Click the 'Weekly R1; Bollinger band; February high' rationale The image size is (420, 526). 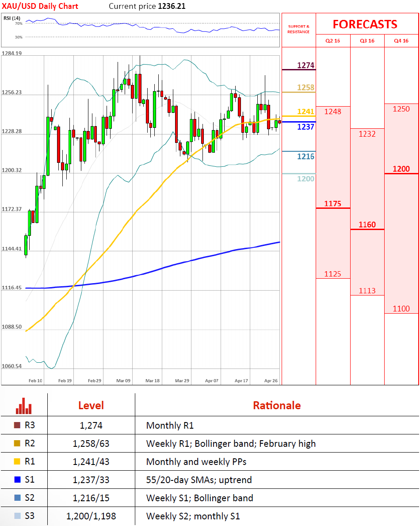point(231,443)
